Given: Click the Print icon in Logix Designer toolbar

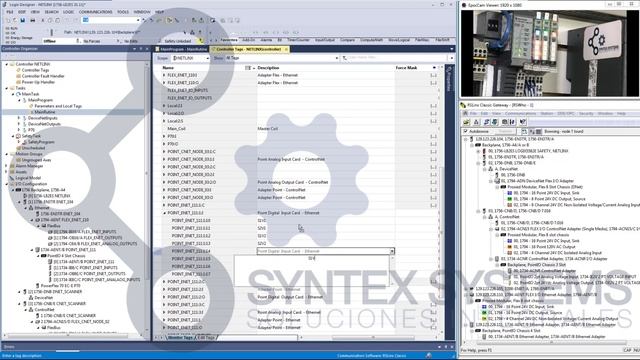Looking at the screenshot, I should [32, 20].
